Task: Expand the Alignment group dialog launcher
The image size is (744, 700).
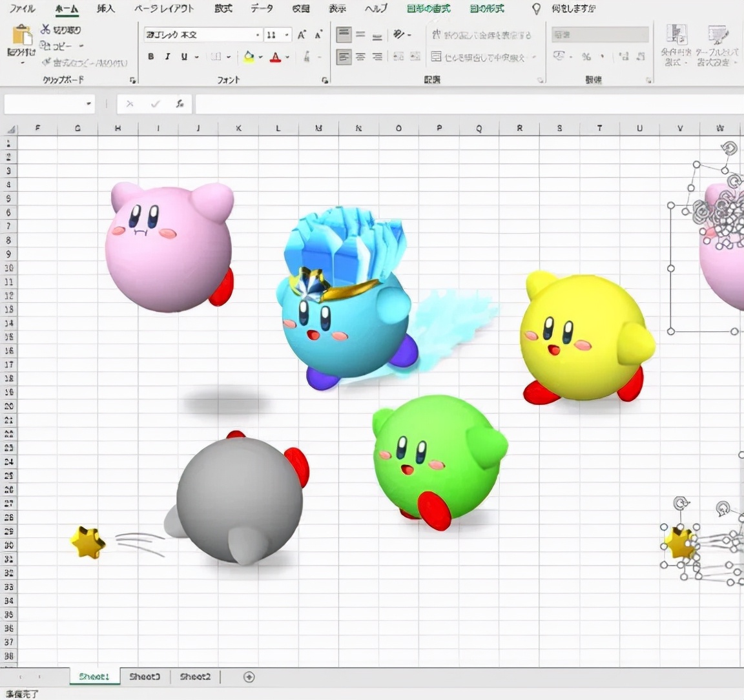Action: (541, 80)
